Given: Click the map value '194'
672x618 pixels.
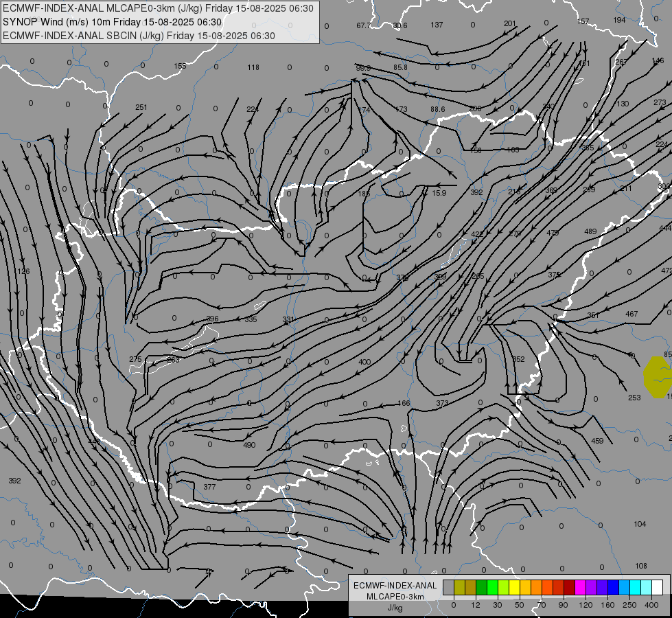Looking at the screenshot, I should pos(619,20).
